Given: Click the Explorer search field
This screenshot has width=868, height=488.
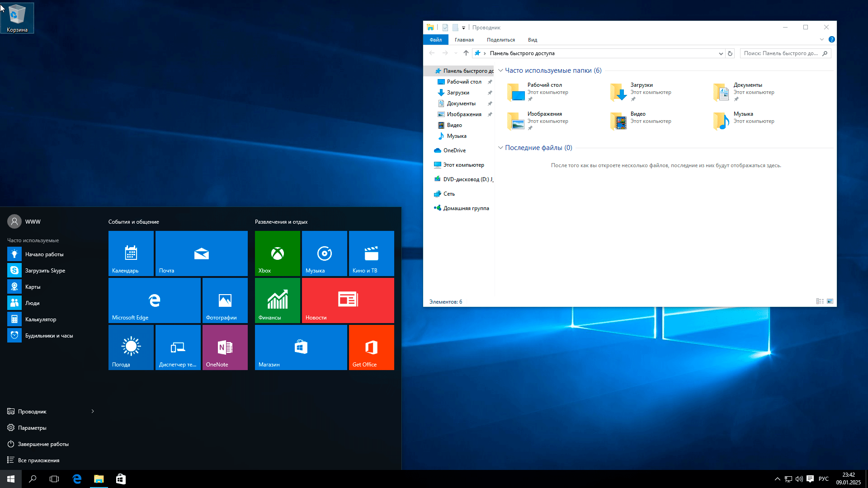Looking at the screenshot, I should (x=781, y=53).
